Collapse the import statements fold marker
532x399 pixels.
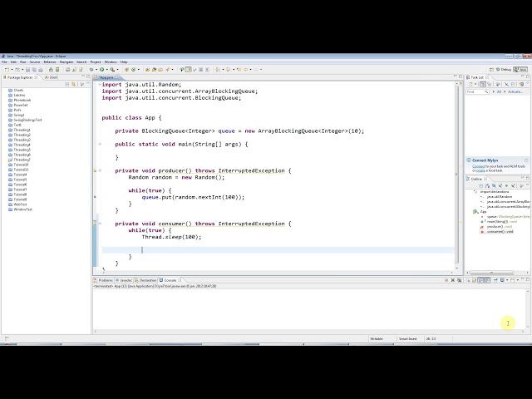tap(100, 85)
